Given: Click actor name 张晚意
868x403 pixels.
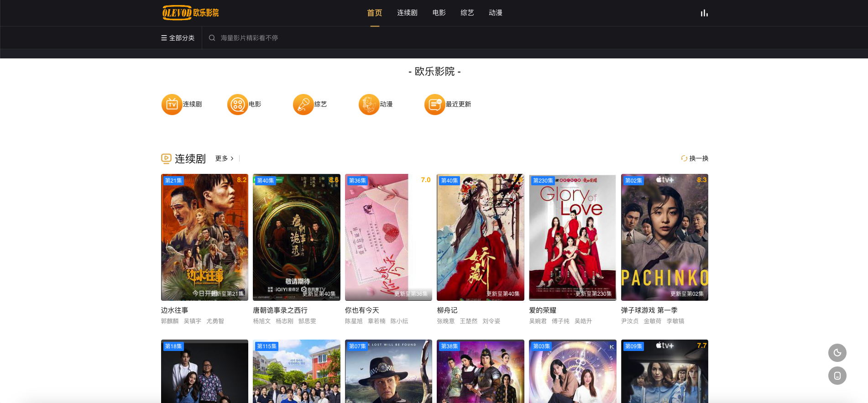Looking at the screenshot, I should coord(446,321).
